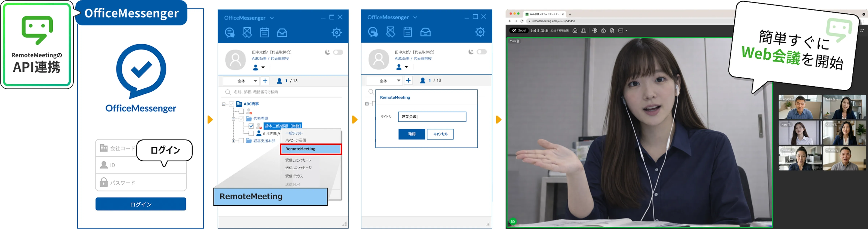Click the パスワード login field
Screen dimensions: 868x229
[x=141, y=183]
